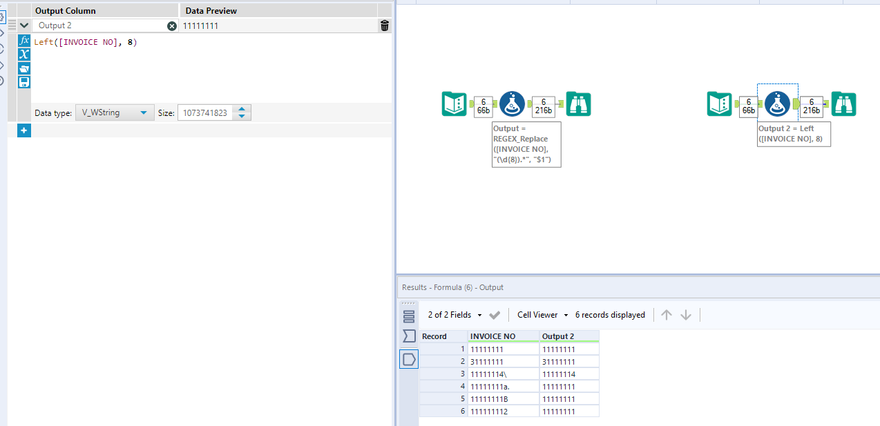The width and height of the screenshot is (880, 426).
Task: Click the next record down arrow
Action: coord(685,315)
